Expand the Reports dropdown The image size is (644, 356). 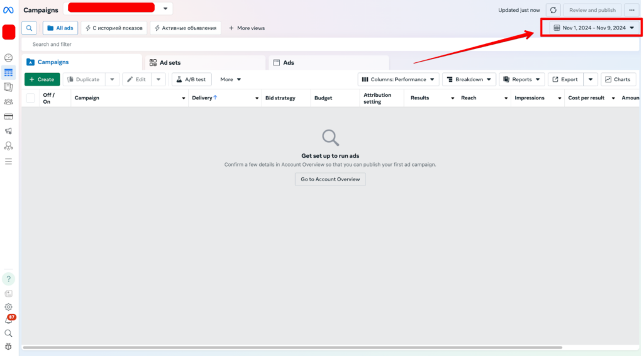tap(523, 80)
